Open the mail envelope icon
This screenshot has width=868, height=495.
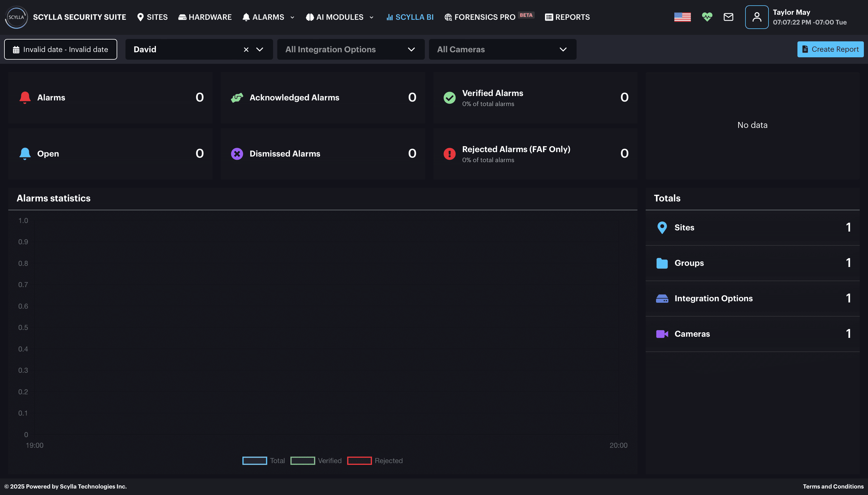click(x=728, y=17)
